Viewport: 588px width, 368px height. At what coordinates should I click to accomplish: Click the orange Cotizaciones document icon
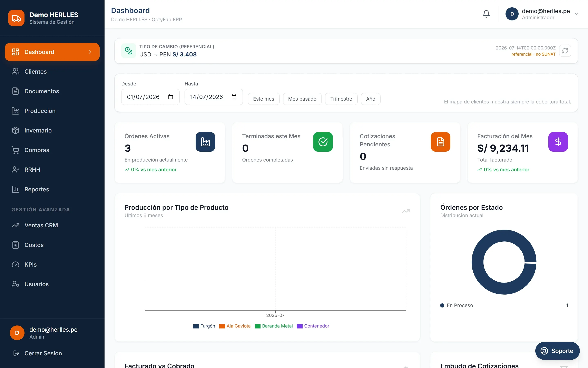click(x=441, y=142)
